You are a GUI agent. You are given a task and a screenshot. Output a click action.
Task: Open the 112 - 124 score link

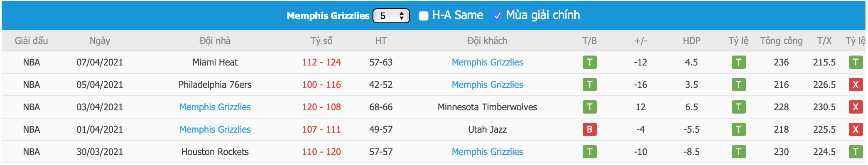point(321,62)
